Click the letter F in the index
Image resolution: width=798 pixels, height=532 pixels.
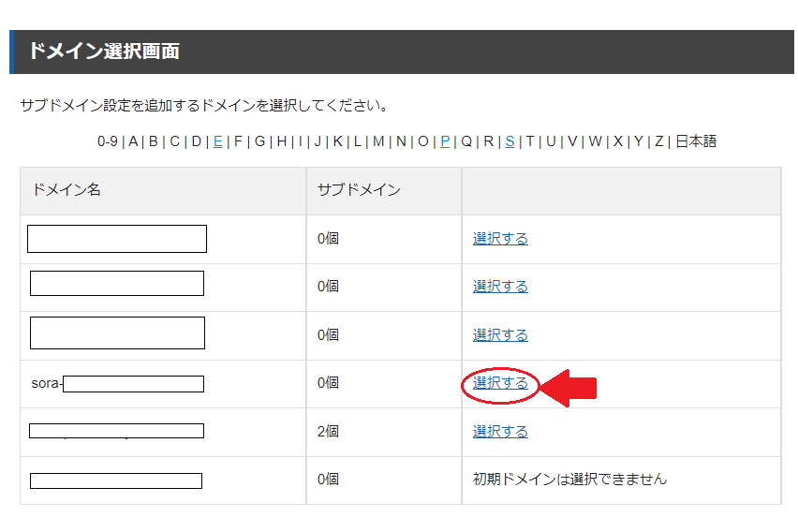[238, 141]
